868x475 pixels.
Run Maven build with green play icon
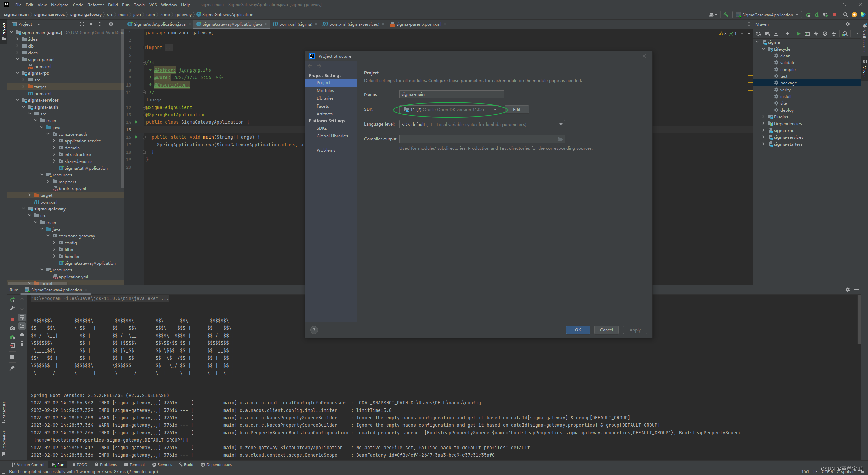point(798,34)
